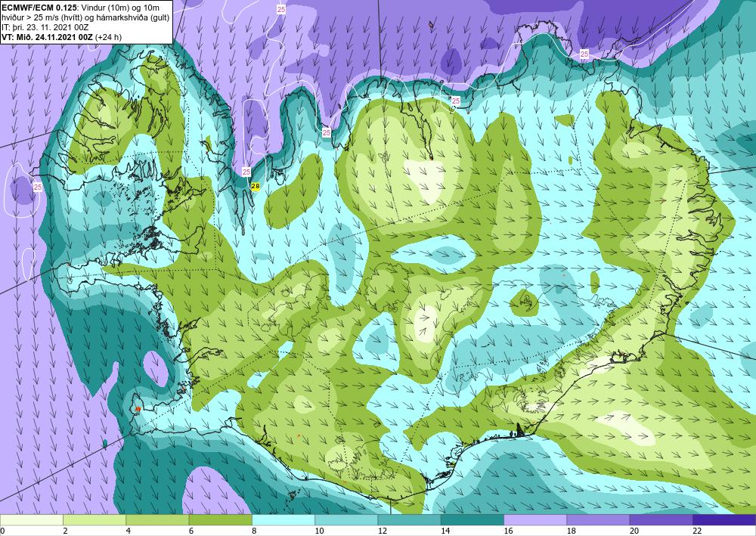Click the model title 'ECMWF/ECM 0.125'
The height and width of the screenshot is (536, 756).
pyautogui.click(x=39, y=7)
